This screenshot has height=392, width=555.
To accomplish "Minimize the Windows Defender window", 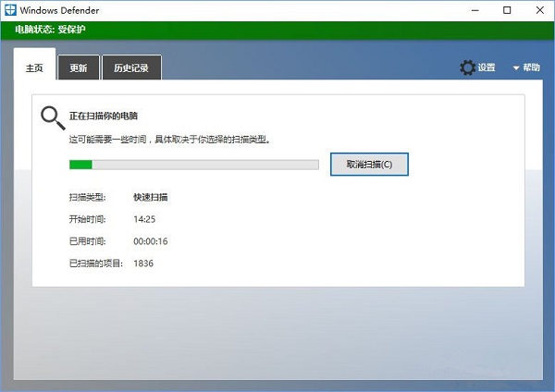I will (475, 10).
